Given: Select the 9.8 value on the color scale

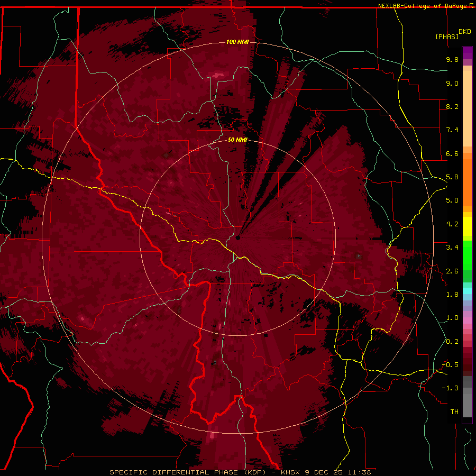Looking at the screenshot, I should coord(452,59).
